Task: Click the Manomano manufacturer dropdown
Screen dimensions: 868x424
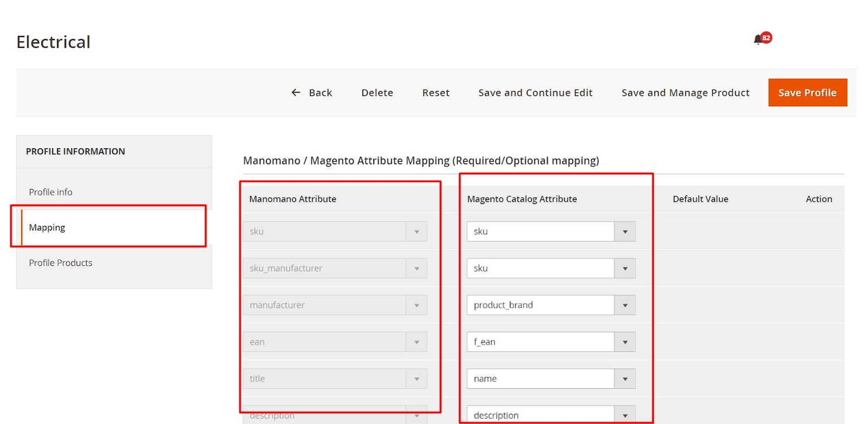Action: 335,305
